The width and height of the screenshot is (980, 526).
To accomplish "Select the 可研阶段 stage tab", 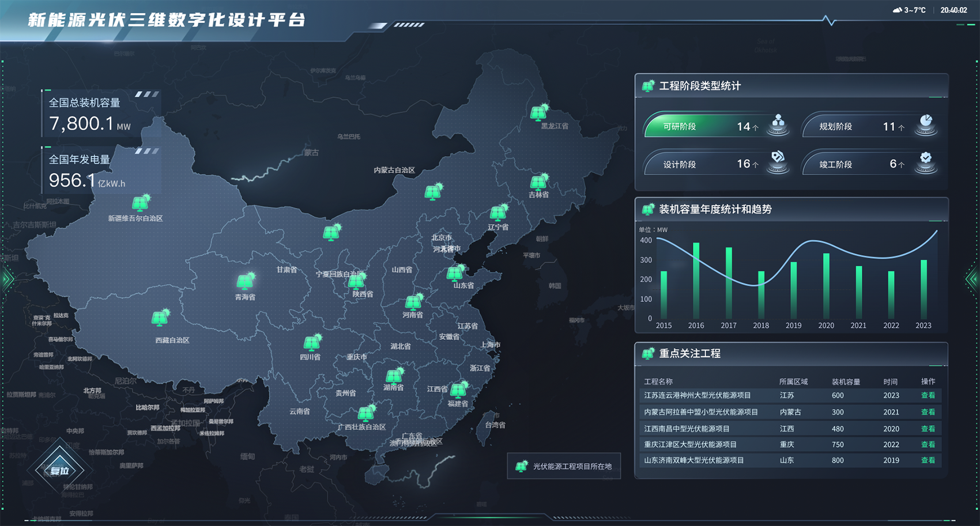I will coord(703,127).
